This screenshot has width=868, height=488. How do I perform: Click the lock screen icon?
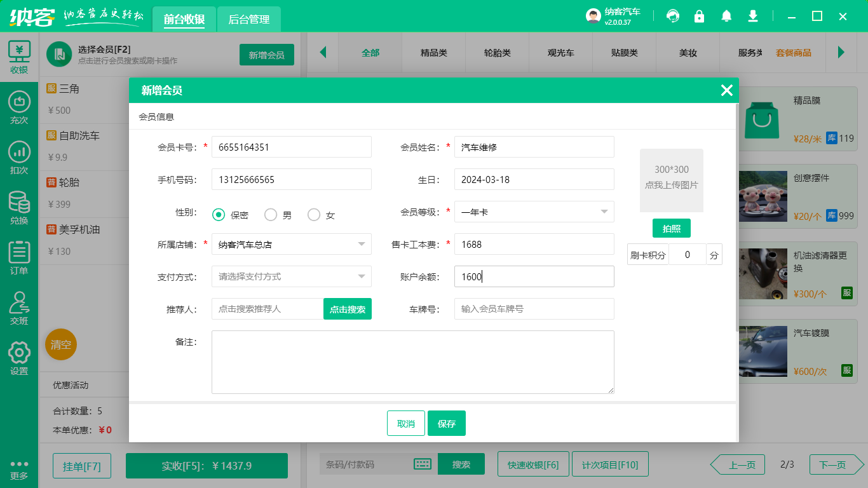[x=699, y=17]
